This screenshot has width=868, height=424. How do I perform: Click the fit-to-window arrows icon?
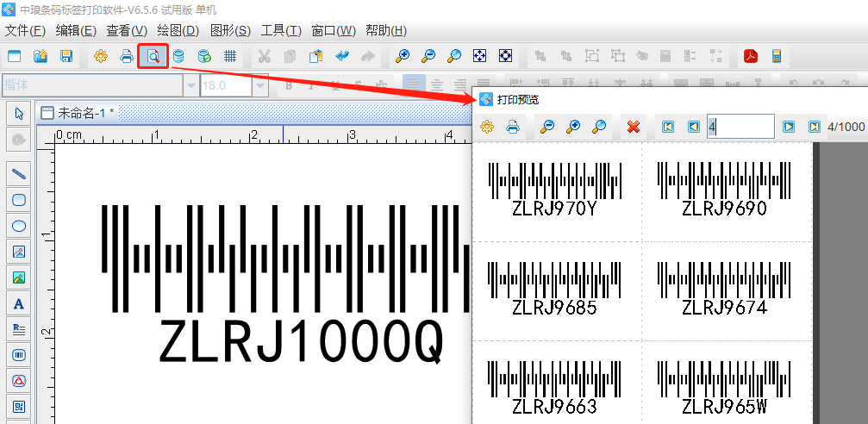479,56
